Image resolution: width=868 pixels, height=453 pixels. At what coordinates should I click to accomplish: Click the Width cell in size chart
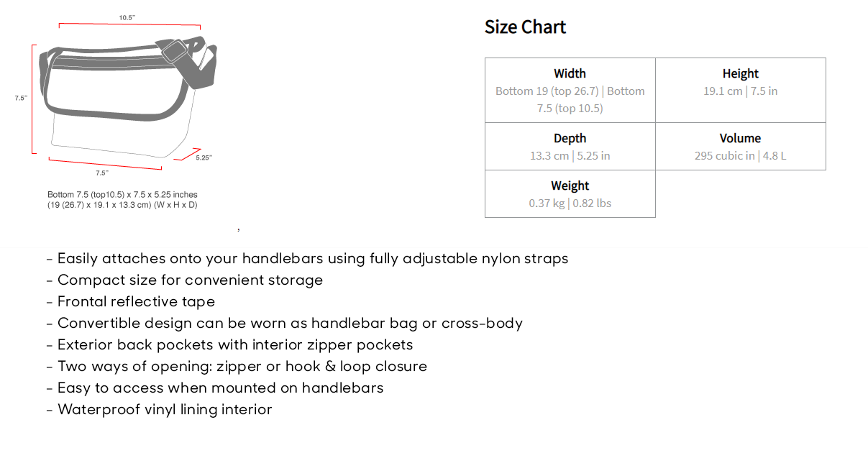pyautogui.click(x=570, y=91)
